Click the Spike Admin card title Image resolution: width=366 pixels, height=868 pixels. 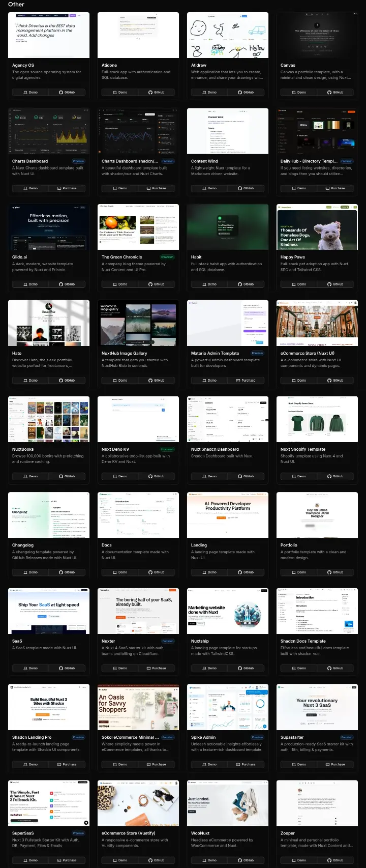(203, 737)
